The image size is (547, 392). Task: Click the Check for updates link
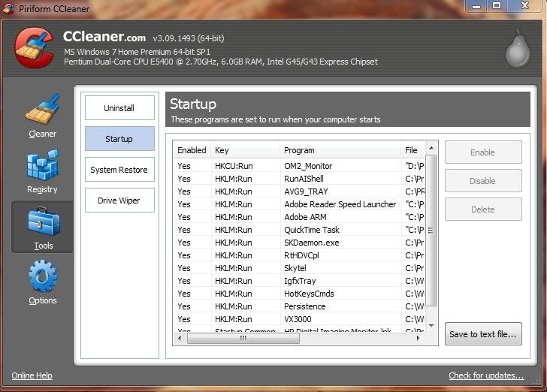point(486,375)
